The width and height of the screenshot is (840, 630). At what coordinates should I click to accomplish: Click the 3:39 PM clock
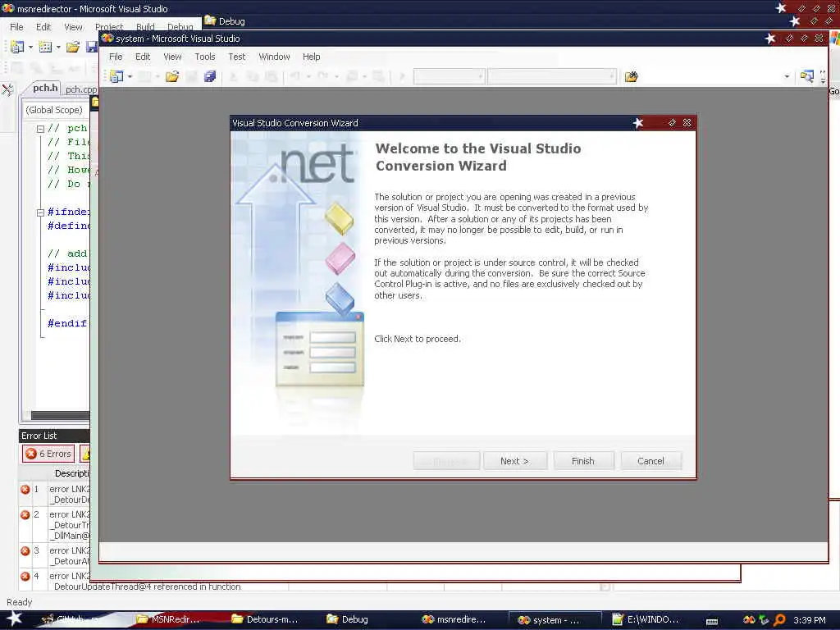click(x=810, y=620)
